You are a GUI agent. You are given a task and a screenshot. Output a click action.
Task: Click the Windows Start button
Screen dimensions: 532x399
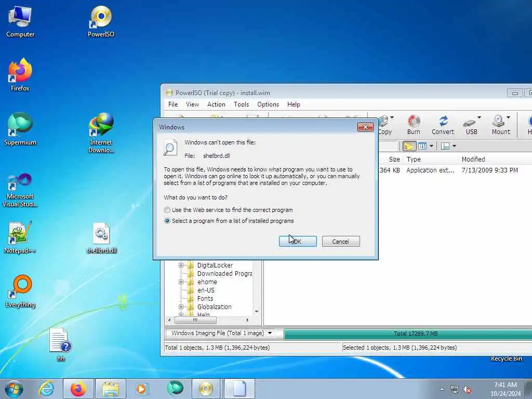14,389
